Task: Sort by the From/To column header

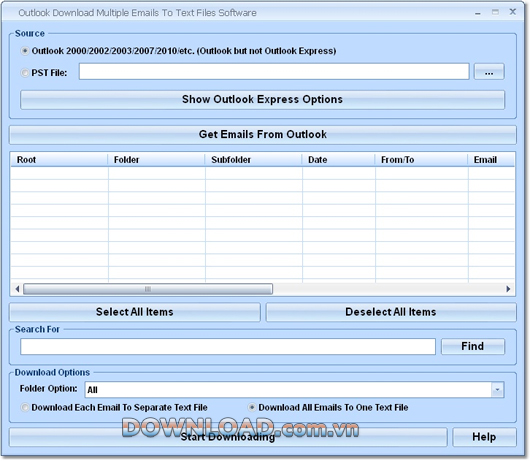Action: [x=421, y=160]
